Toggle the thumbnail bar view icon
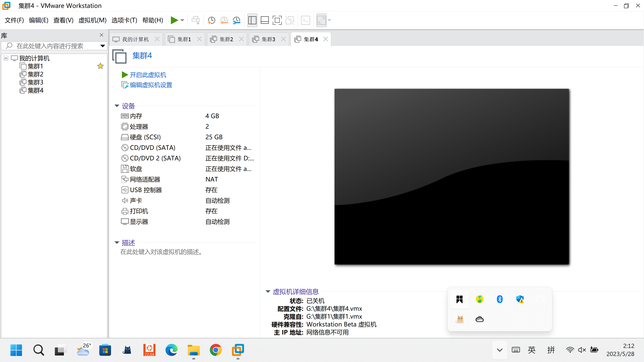The width and height of the screenshot is (644, 362). coord(265,20)
